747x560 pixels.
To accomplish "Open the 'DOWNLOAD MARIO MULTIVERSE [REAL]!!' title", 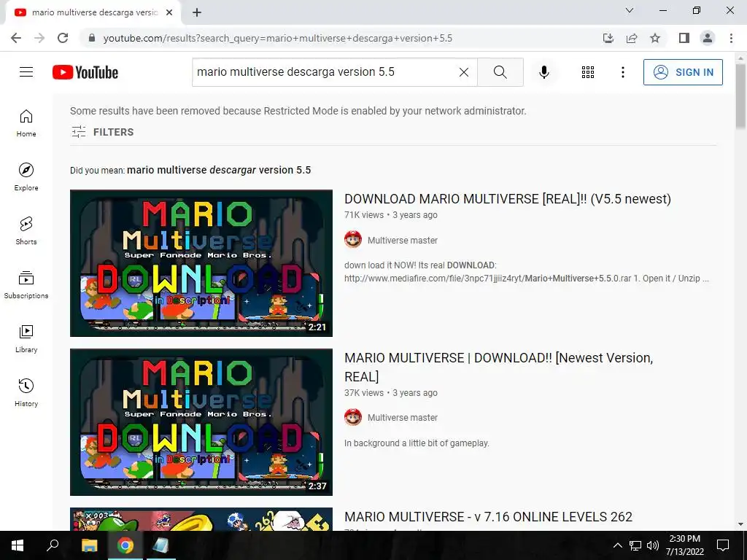I will [508, 198].
